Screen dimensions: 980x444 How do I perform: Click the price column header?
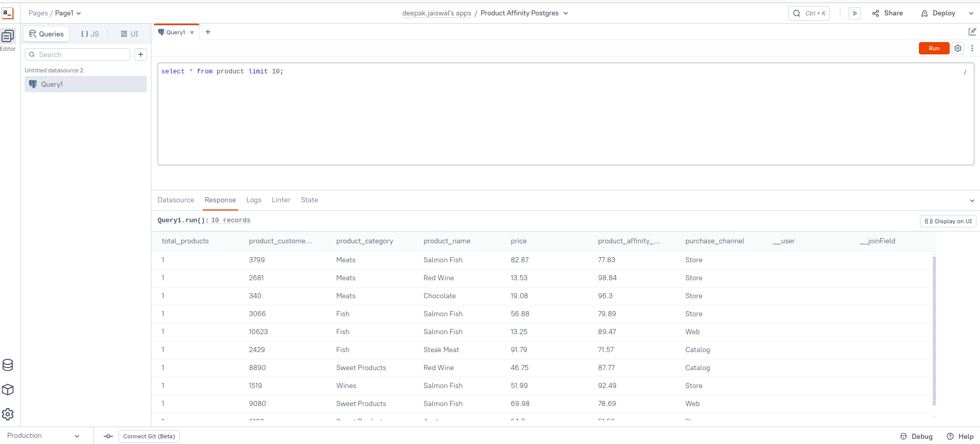[x=518, y=241]
